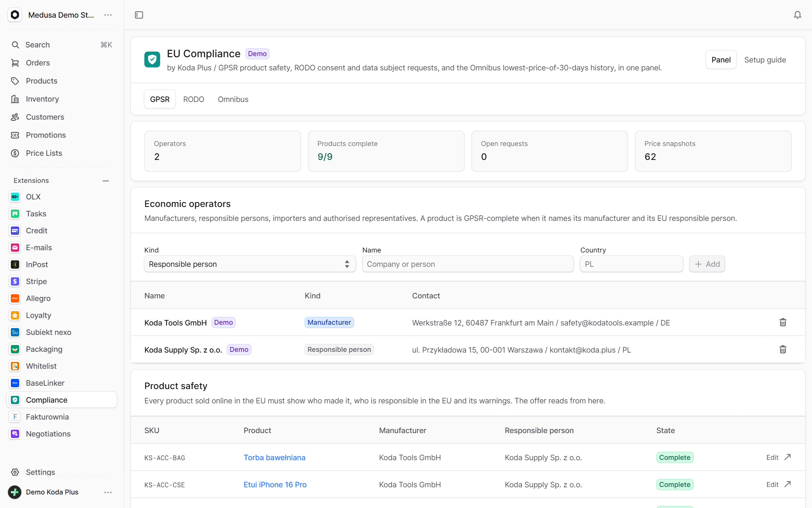Open the Packaging extension
The height and width of the screenshot is (508, 812).
(62, 349)
